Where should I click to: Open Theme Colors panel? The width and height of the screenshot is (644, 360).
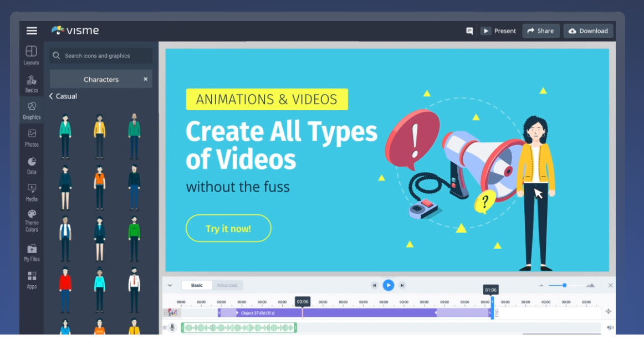point(32,221)
